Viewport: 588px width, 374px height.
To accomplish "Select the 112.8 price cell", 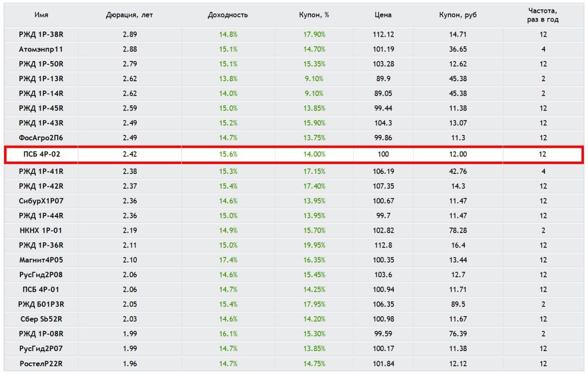I will [x=383, y=245].
